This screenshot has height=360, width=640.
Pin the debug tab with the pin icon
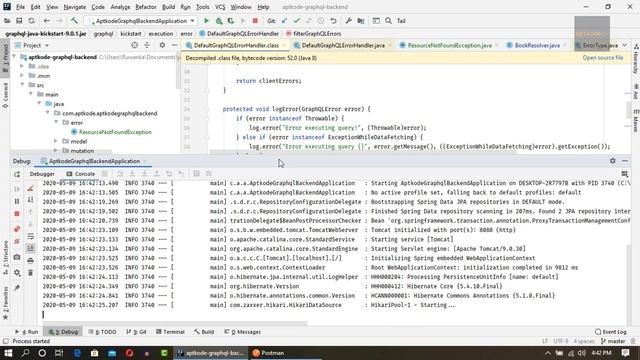(17, 288)
